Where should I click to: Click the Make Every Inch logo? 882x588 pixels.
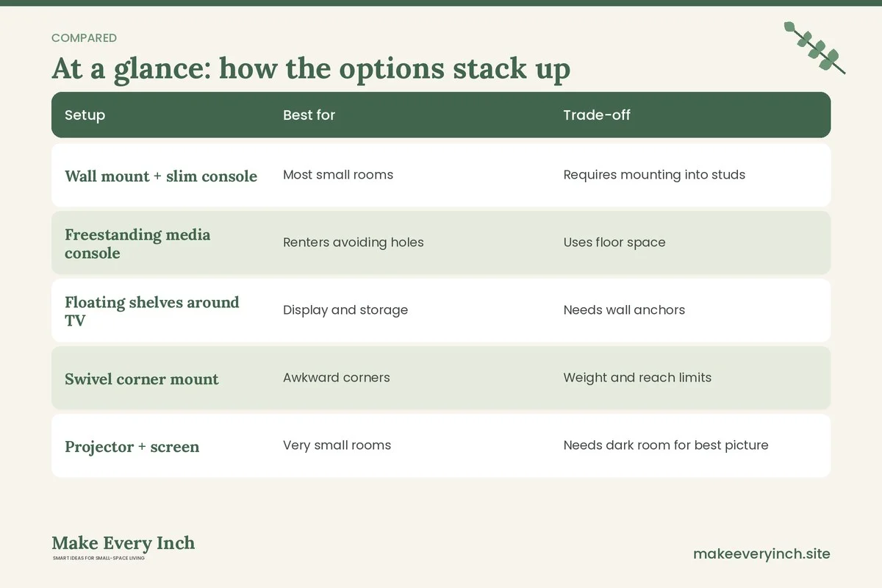pos(123,547)
